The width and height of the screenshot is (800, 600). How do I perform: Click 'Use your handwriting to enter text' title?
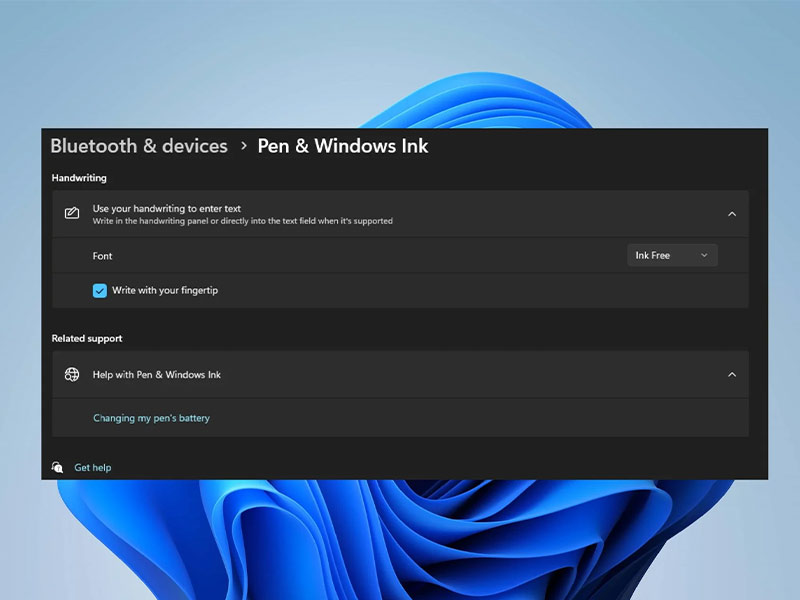tap(166, 209)
